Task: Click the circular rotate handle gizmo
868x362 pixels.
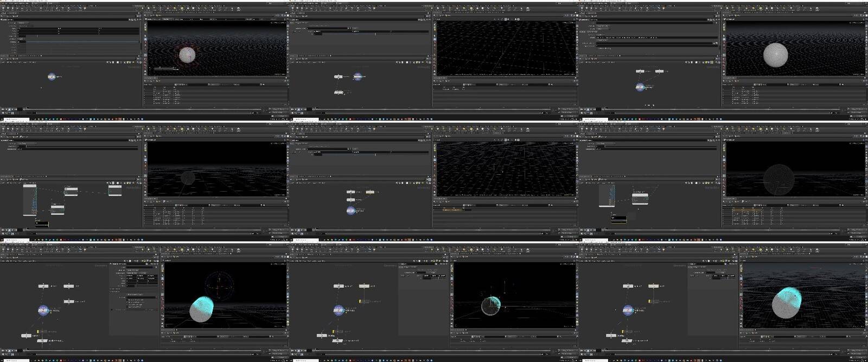Action: [x=219, y=285]
